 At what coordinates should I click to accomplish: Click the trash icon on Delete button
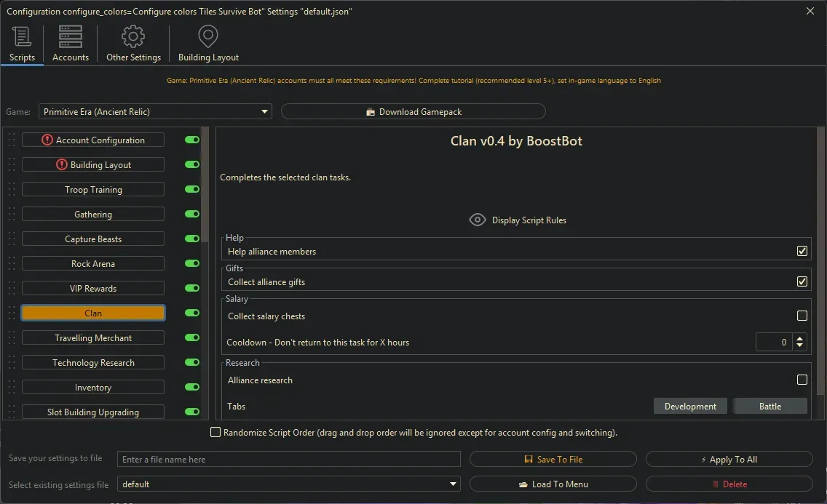(717, 484)
